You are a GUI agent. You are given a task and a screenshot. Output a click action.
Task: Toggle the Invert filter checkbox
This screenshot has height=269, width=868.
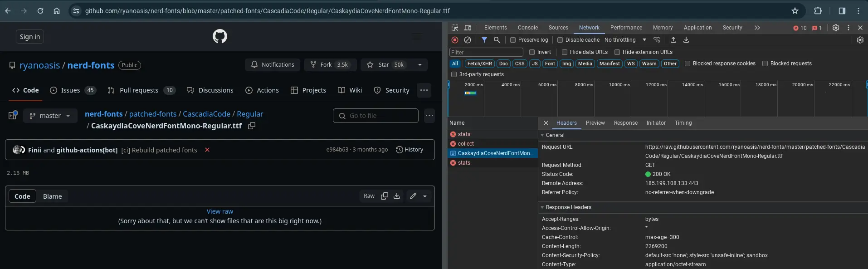pos(532,52)
